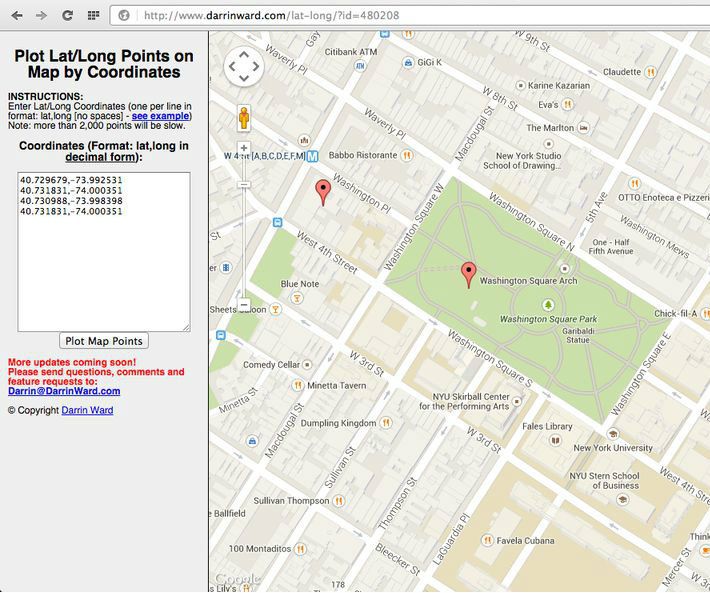Click Minetta Tavern restaurant icon

297,385
